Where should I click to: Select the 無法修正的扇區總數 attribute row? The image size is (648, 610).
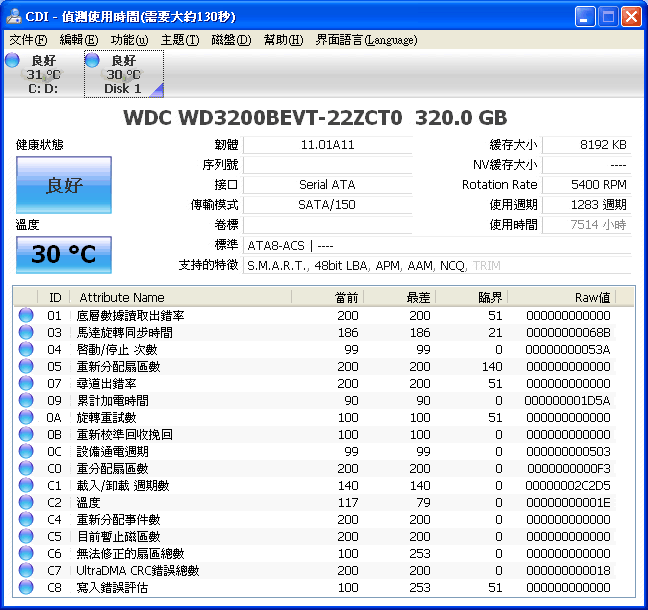[x=315, y=553]
